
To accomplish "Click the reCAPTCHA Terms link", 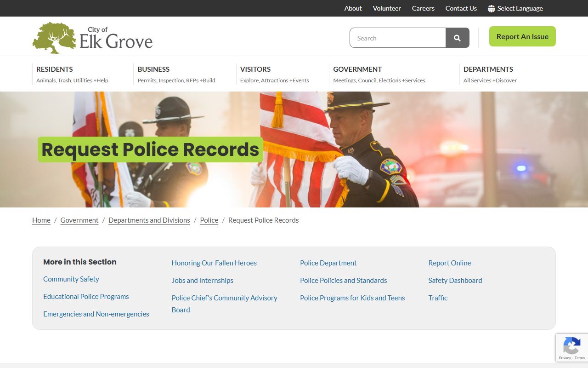I will click(x=580, y=358).
